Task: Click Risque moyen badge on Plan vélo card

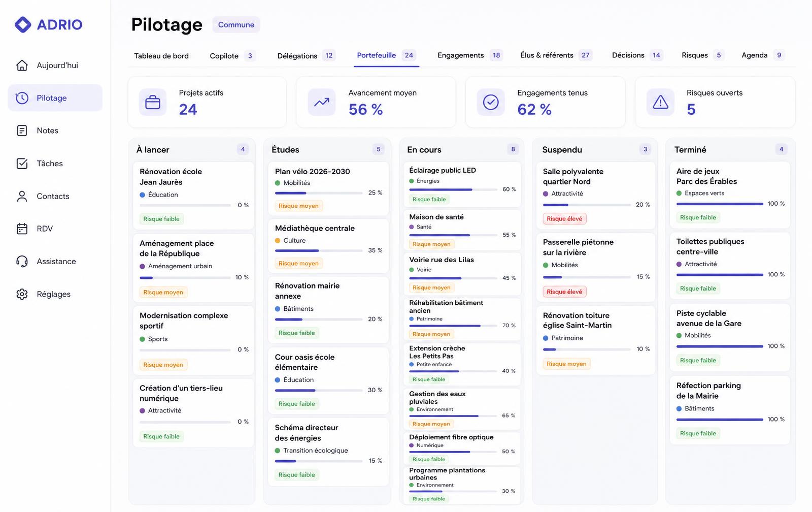Action: tap(298, 206)
